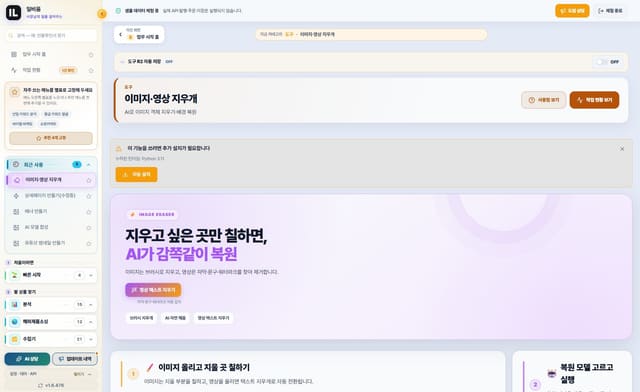Open AI 상담 button
The image size is (640, 392).
27,359
